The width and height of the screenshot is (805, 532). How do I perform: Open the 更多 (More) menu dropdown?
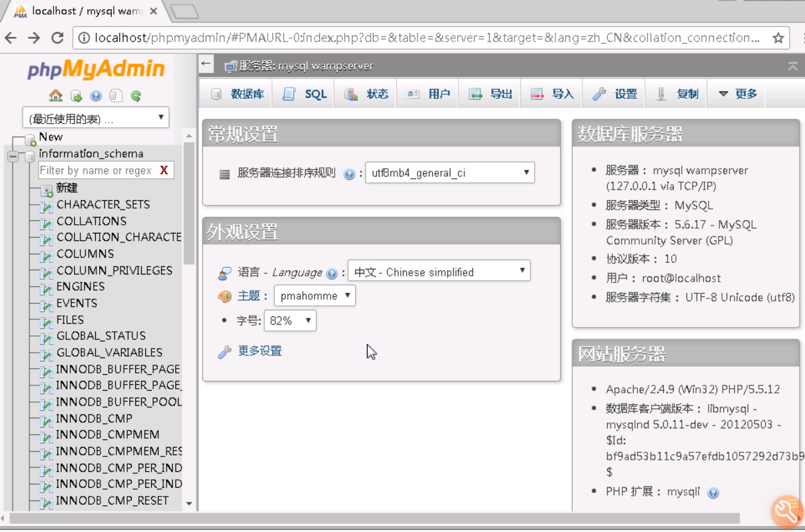click(x=737, y=94)
